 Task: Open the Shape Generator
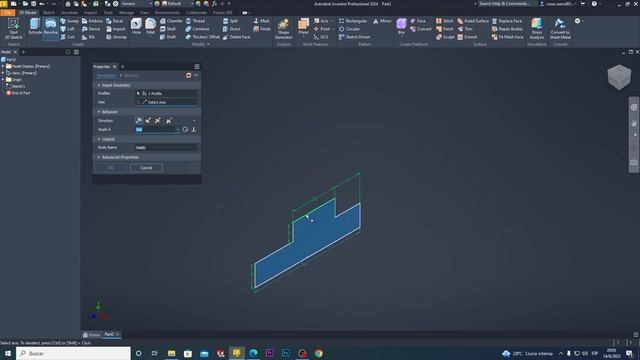click(x=283, y=29)
